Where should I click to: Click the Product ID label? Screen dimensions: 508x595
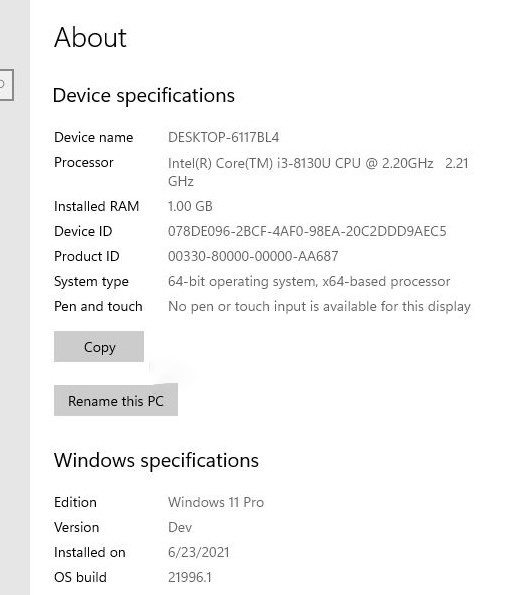click(x=87, y=256)
